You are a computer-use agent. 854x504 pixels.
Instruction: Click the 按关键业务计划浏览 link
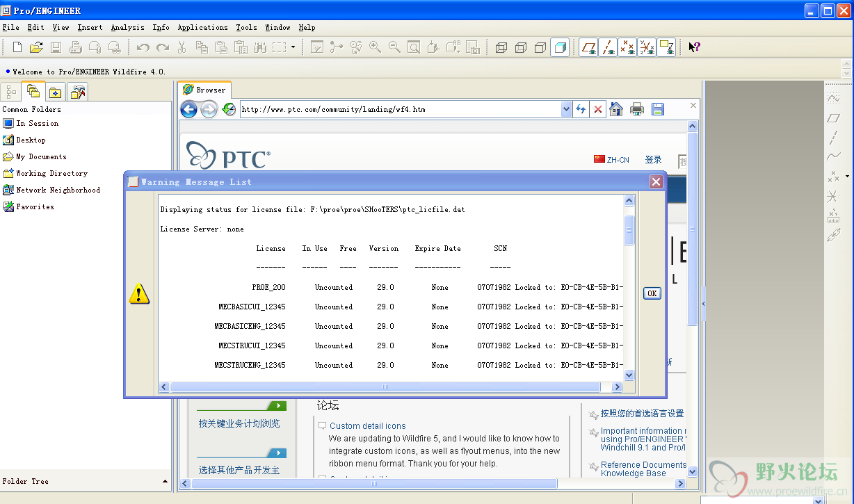[x=239, y=423]
